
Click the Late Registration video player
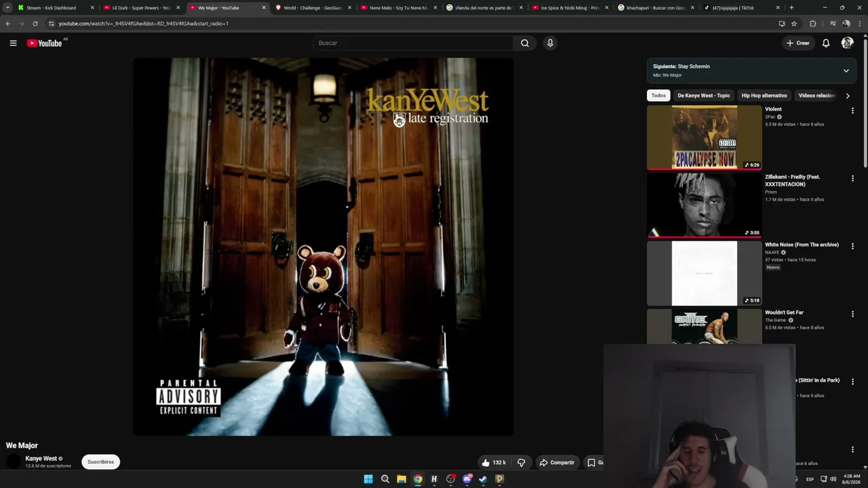[323, 247]
